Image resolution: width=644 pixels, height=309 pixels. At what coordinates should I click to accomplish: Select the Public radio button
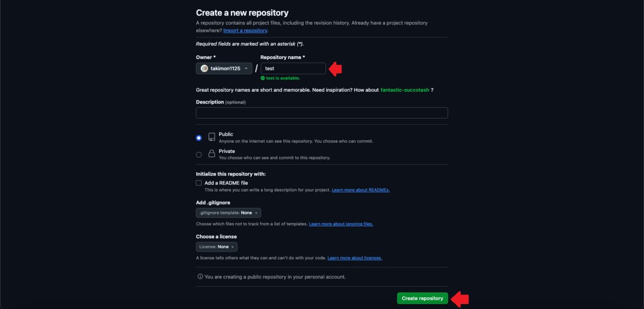pos(199,137)
